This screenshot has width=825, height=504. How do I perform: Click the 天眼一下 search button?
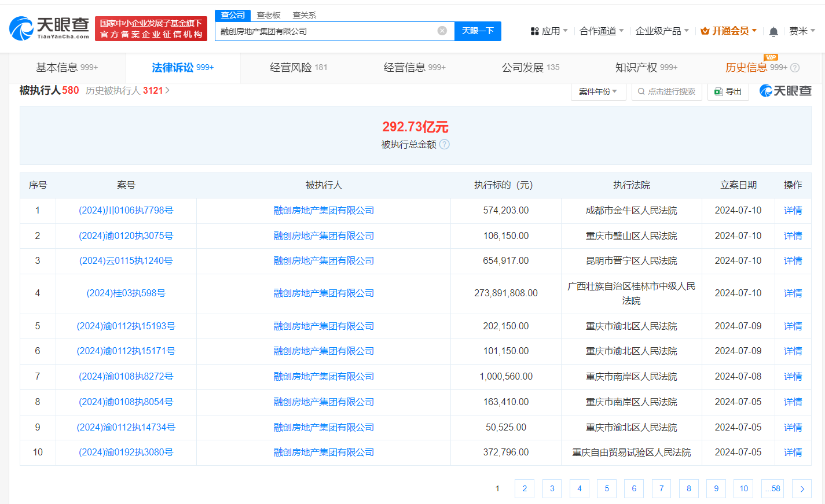478,31
